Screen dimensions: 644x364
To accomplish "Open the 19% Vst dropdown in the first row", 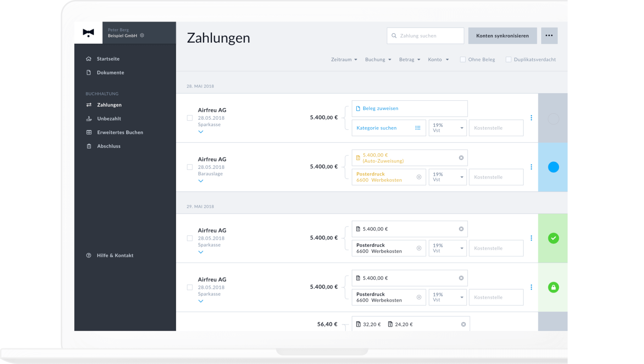I will pos(447,128).
